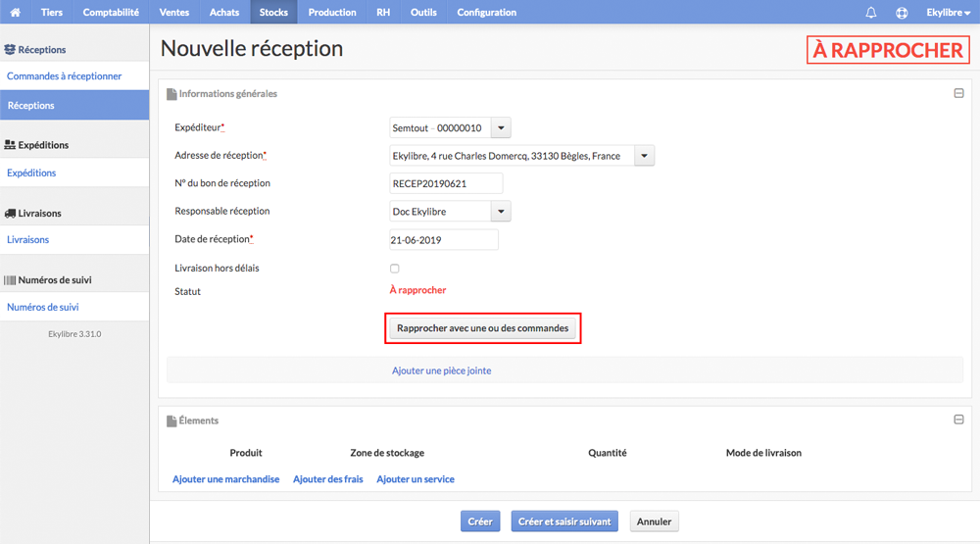
Task: Click the Créer button
Action: (480, 521)
